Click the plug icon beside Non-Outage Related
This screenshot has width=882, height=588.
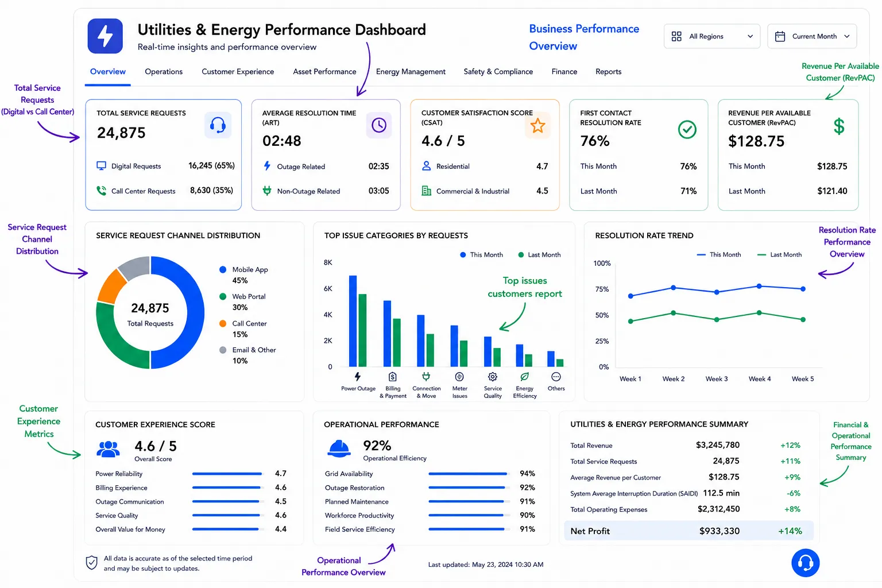click(267, 191)
